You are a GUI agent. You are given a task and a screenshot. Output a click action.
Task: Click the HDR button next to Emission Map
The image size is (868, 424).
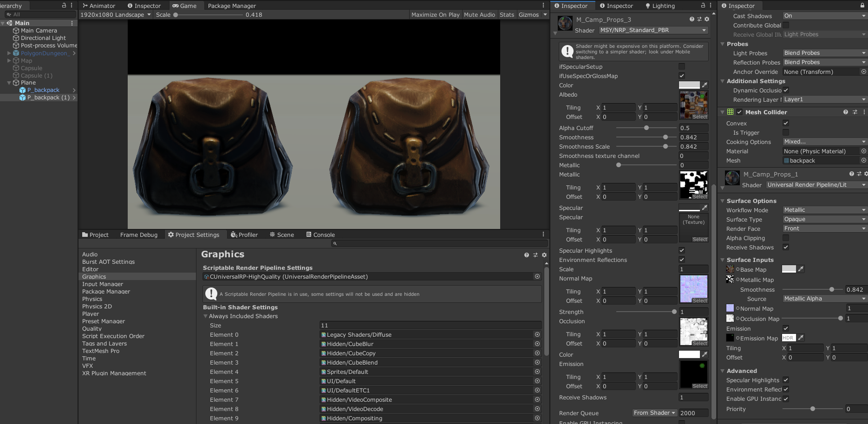[788, 338]
